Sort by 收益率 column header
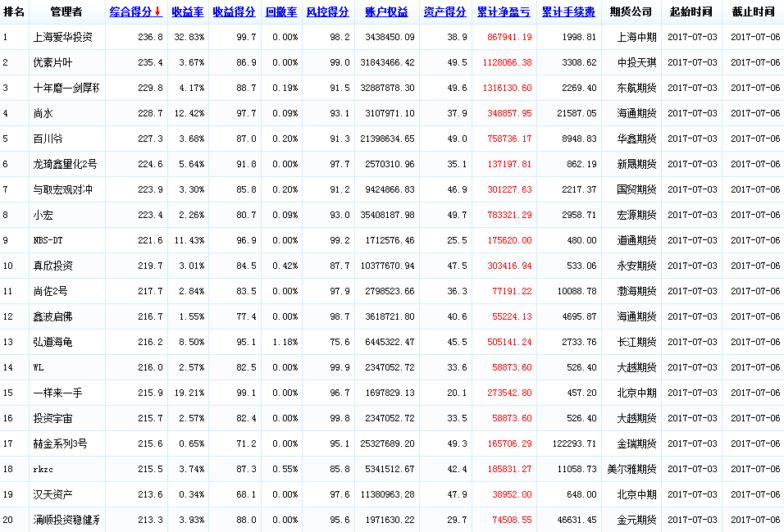Screen dimensions: 784x532 (x=188, y=12)
